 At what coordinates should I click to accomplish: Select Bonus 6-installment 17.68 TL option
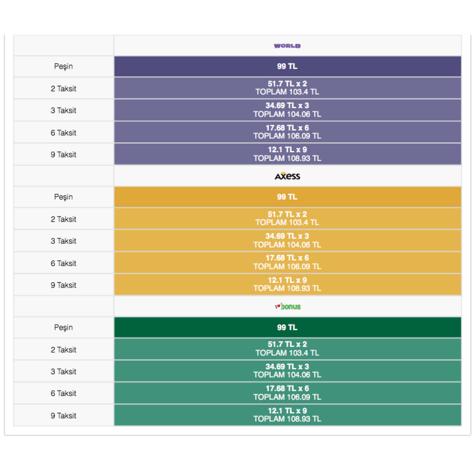pyautogui.click(x=287, y=393)
